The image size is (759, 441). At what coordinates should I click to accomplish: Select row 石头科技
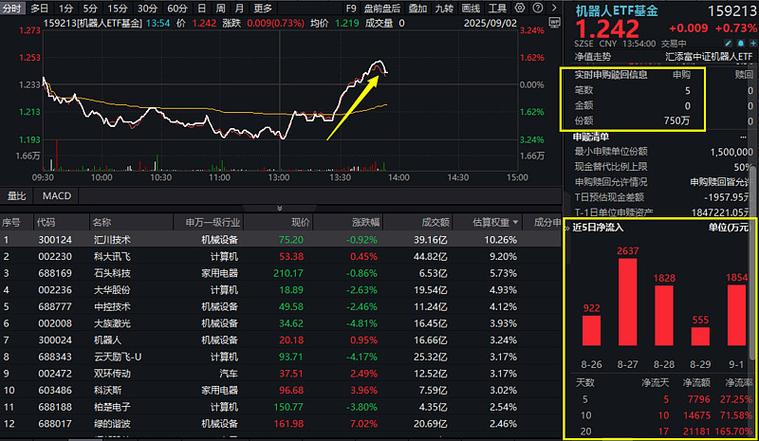tap(281, 273)
